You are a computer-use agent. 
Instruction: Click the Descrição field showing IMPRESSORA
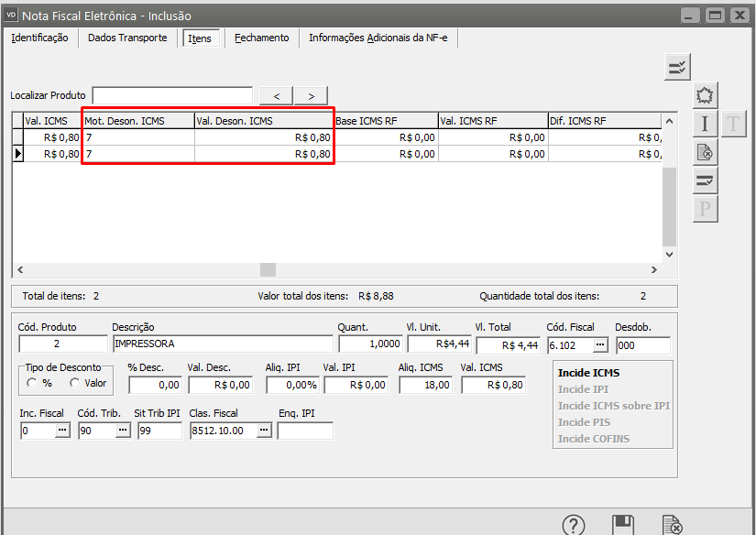pos(223,344)
